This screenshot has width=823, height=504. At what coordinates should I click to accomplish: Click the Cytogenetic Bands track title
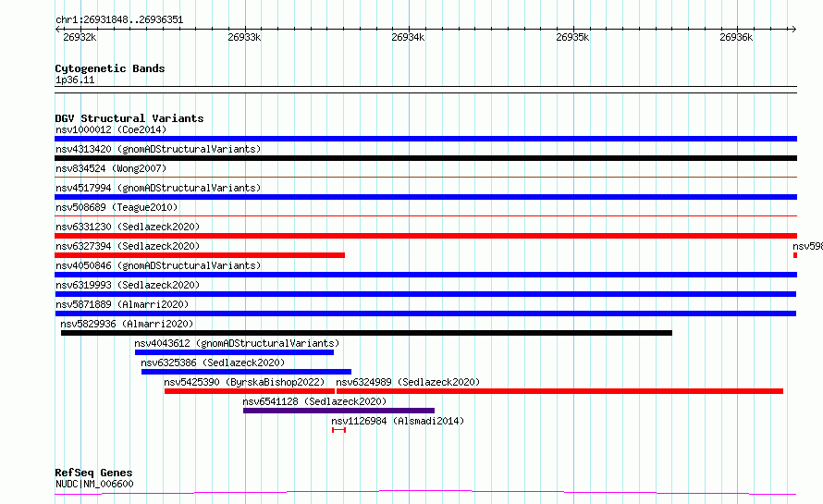click(x=110, y=68)
